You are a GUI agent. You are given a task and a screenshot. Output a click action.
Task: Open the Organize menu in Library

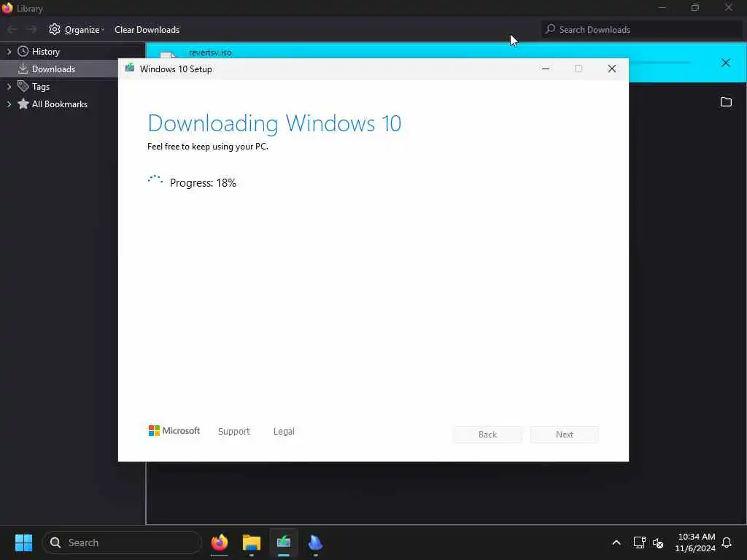pos(76,29)
